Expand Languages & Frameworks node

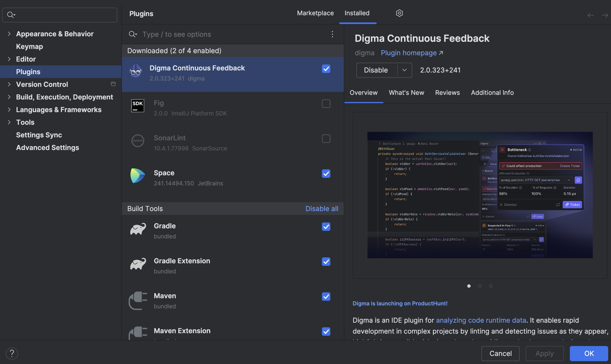[9, 110]
